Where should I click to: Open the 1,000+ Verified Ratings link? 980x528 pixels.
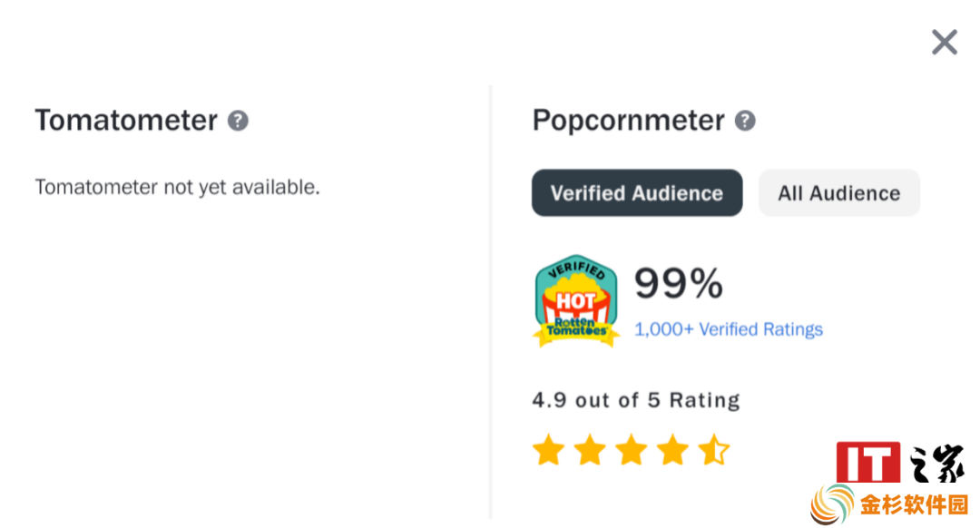(728, 329)
